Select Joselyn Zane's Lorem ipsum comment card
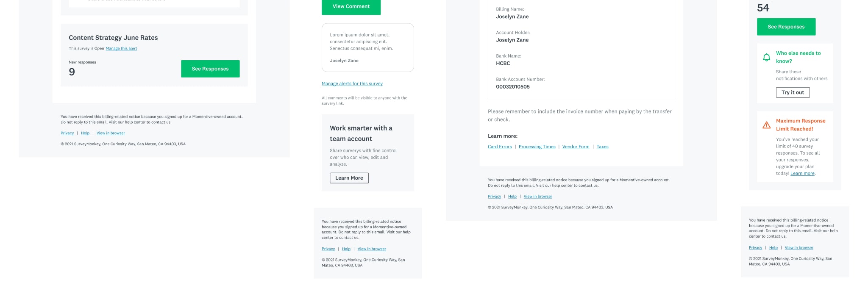This screenshot has width=868, height=305. tap(367, 47)
